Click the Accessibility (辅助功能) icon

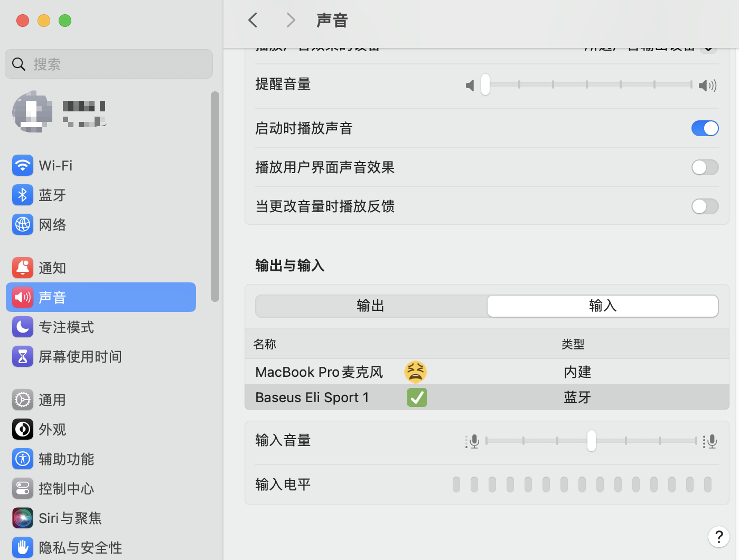(22, 459)
